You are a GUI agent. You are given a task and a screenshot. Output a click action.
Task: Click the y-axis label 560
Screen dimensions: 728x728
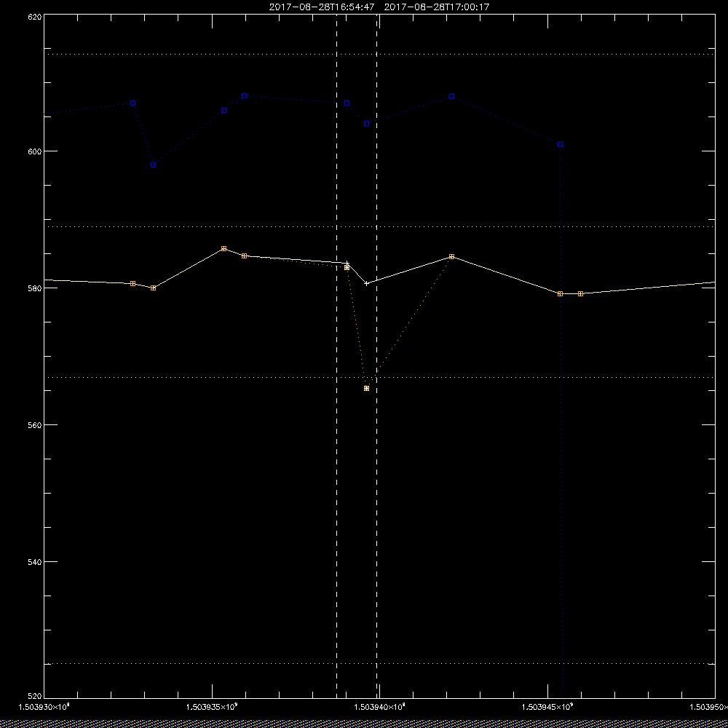coord(35,425)
